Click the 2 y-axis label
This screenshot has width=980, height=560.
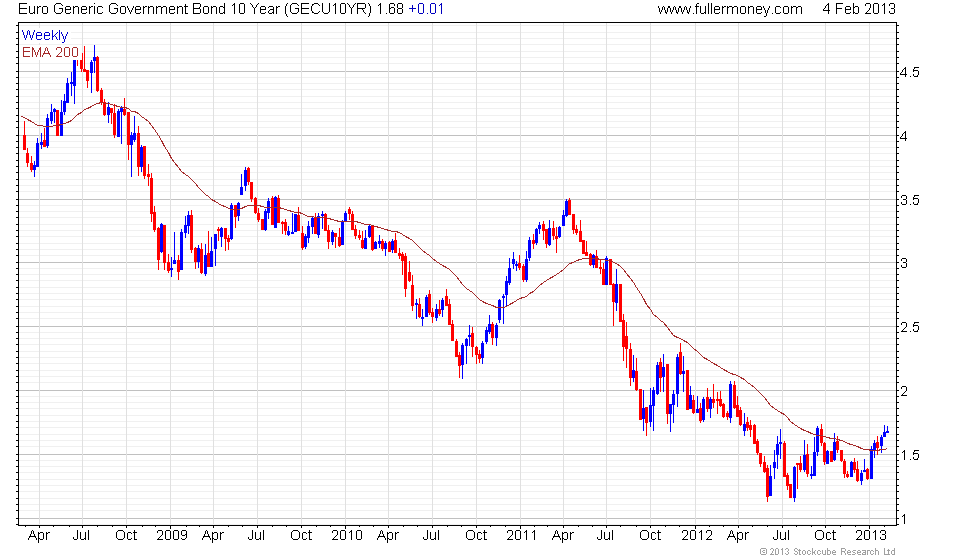point(904,391)
